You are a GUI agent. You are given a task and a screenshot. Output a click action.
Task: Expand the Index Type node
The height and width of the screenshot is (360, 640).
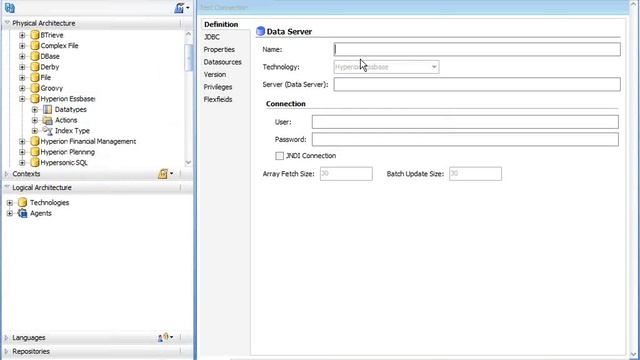coord(35,131)
